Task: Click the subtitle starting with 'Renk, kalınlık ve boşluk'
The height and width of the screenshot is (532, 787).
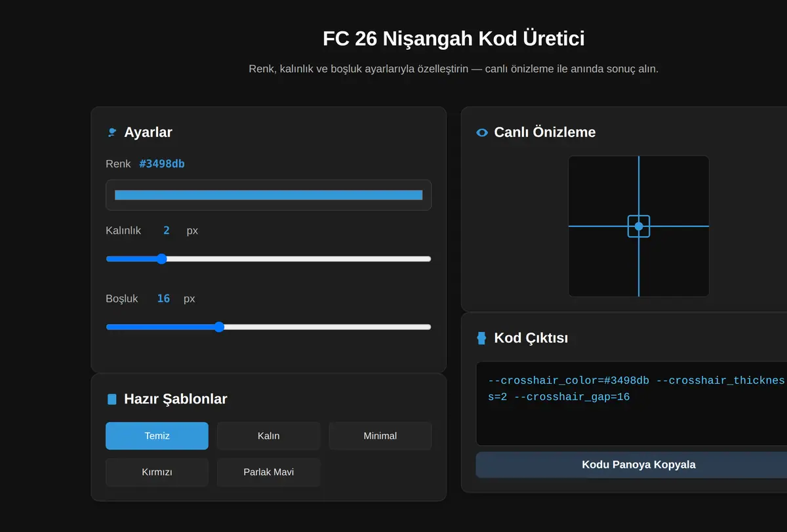Action: pyautogui.click(x=454, y=68)
